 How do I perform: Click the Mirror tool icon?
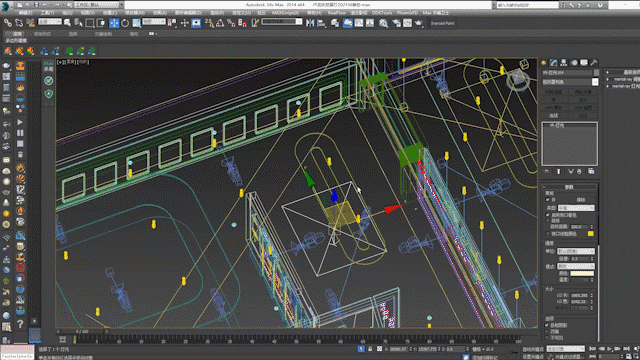coord(310,23)
